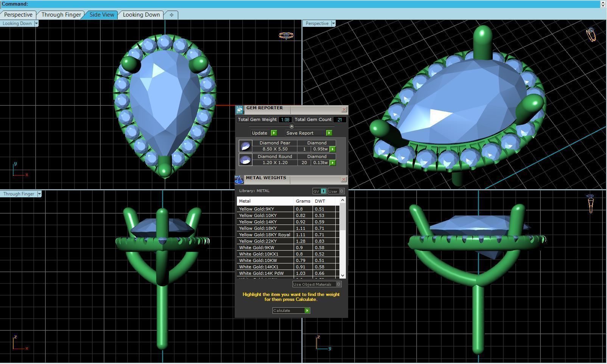Click the Looking Down viewport title label
The image size is (607, 364).
[17, 23]
